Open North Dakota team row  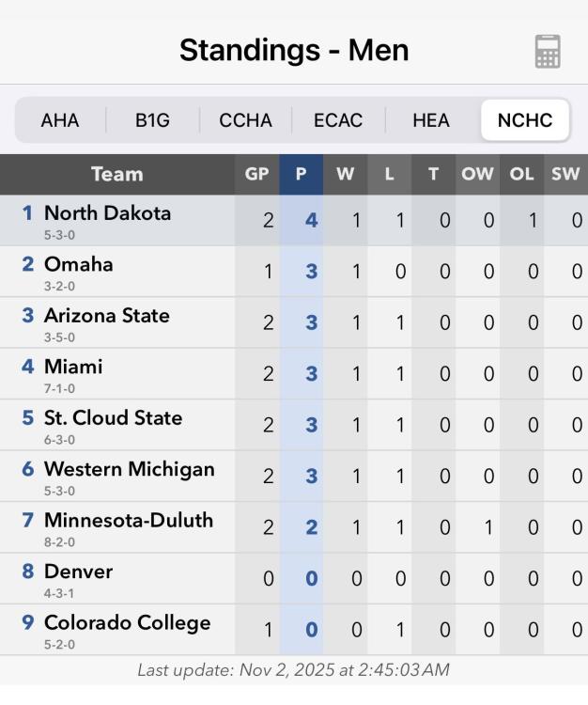(108, 220)
